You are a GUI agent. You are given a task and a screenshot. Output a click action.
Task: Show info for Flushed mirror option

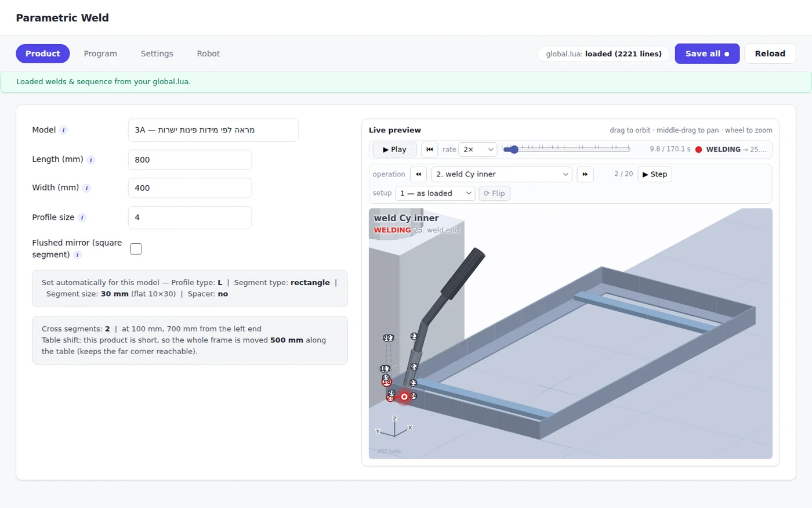pos(77,255)
